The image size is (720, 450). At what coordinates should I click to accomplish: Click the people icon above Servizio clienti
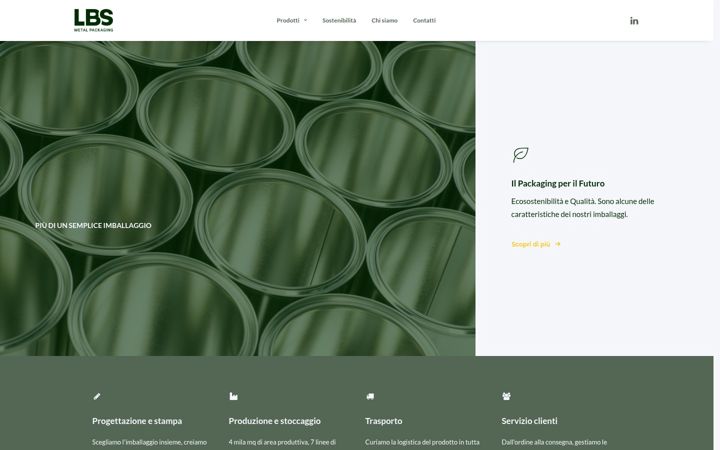506,396
